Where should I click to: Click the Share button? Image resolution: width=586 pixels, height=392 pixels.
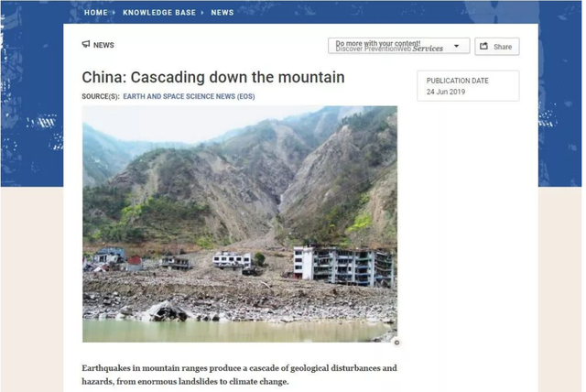coord(496,47)
